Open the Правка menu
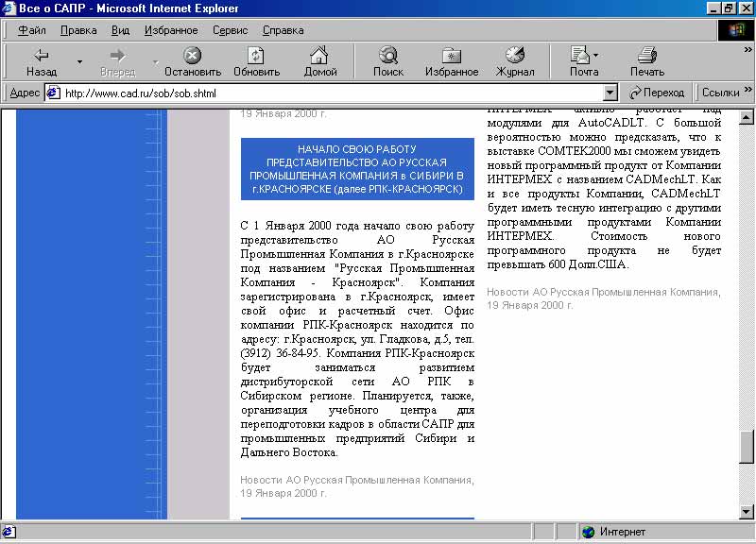The height and width of the screenshot is (544, 756). coord(78,30)
